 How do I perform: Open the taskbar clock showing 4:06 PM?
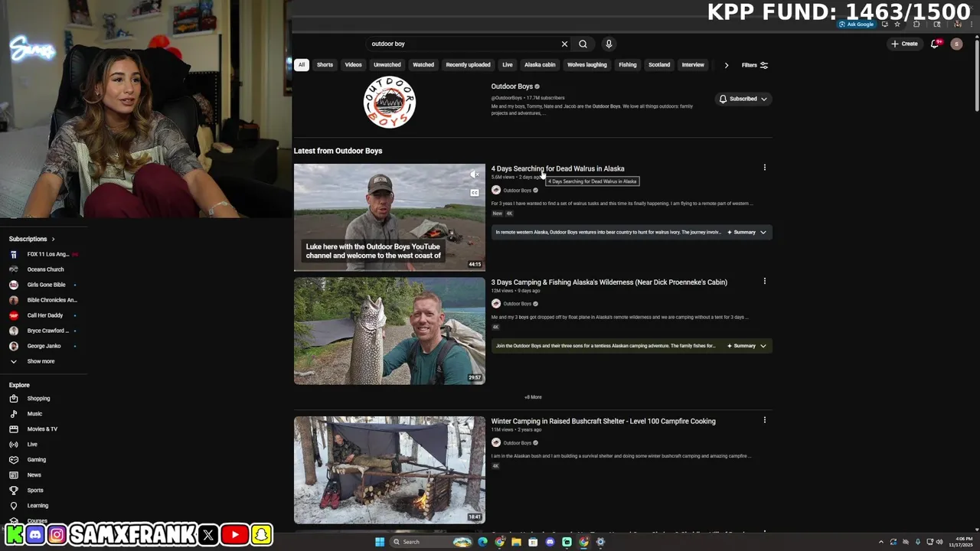click(x=961, y=542)
